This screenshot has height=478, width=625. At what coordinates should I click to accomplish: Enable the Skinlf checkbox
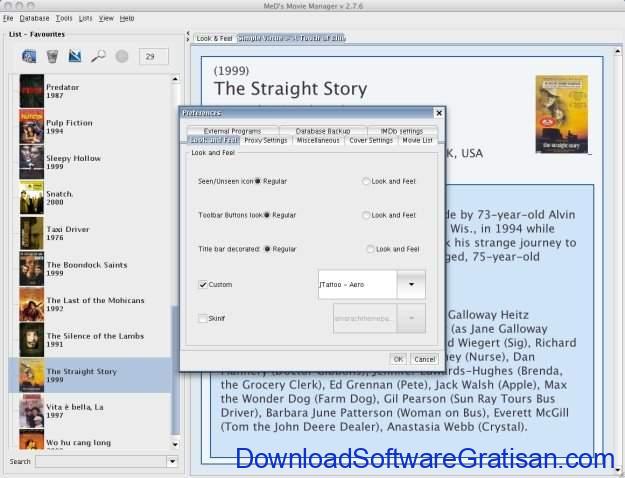click(x=203, y=318)
